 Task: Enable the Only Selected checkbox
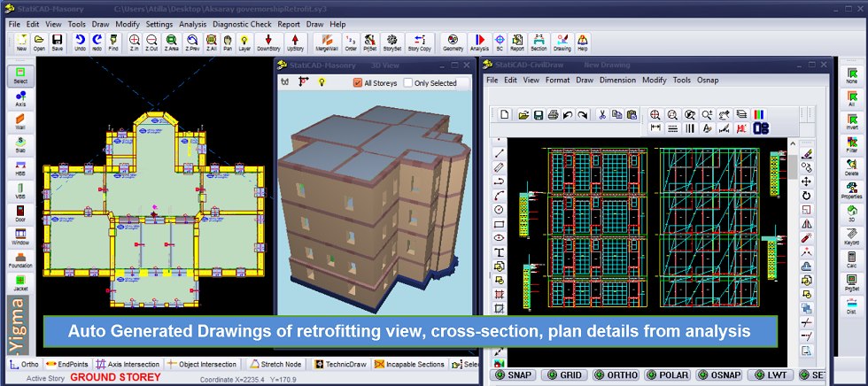(x=408, y=83)
